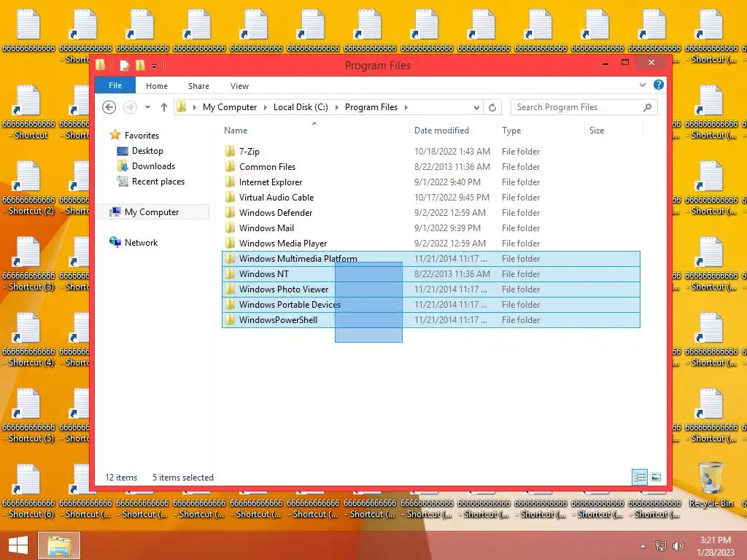Open the recent locations dropdown arrow
The image size is (747, 560).
[x=147, y=107]
